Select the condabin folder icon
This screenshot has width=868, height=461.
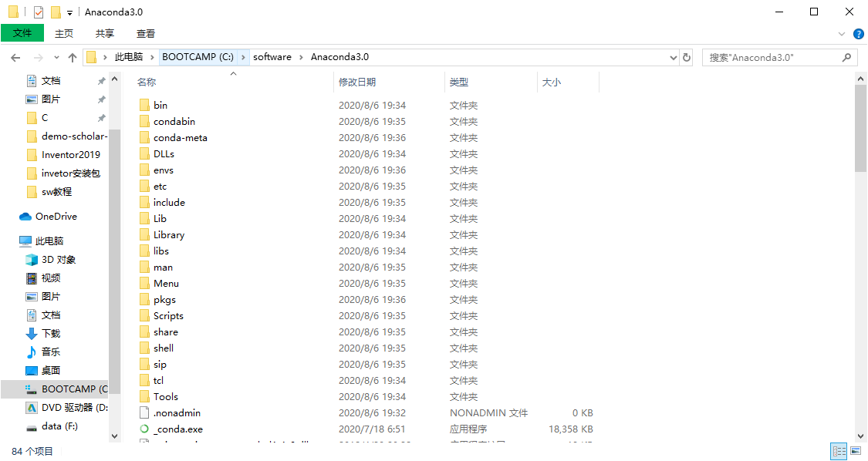tap(144, 121)
